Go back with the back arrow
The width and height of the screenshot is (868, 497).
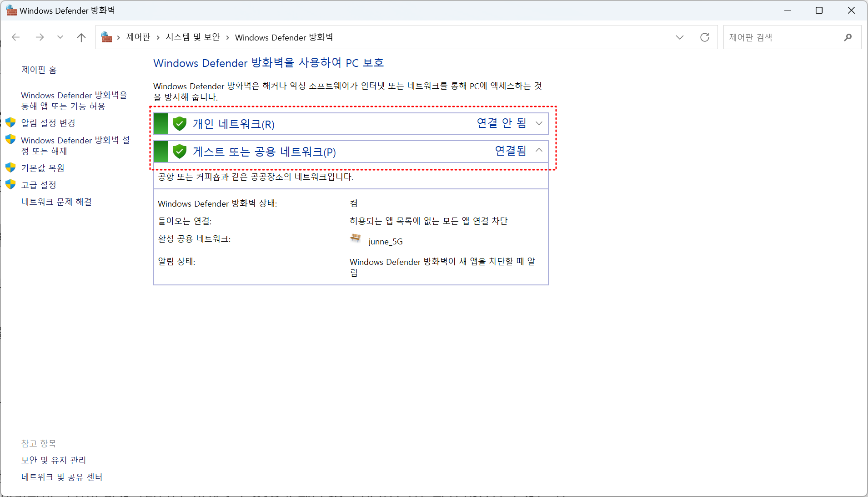click(x=16, y=37)
